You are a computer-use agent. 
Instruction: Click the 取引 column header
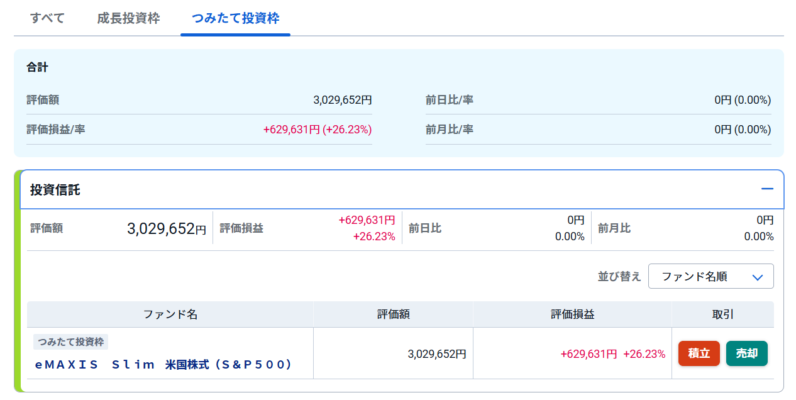[723, 314]
